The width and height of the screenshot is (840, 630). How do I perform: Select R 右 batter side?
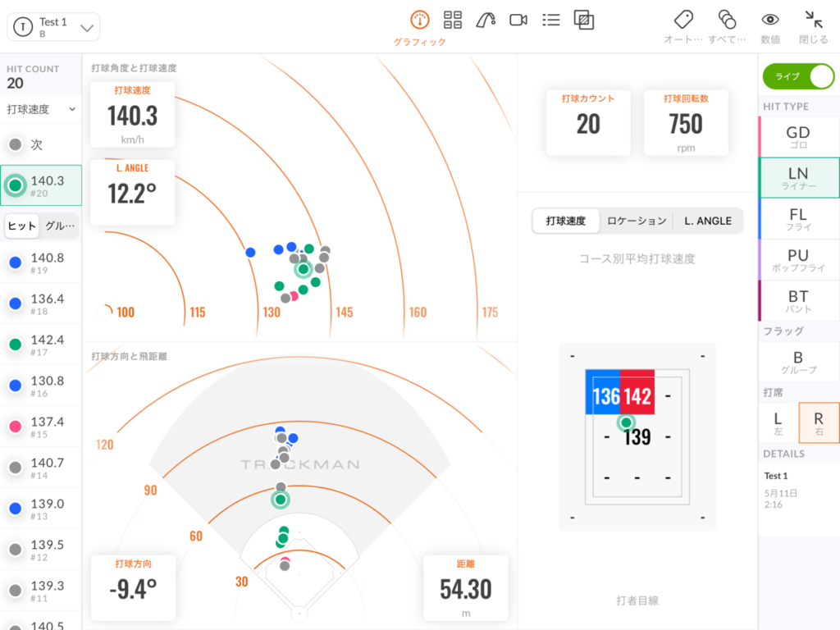tap(819, 422)
